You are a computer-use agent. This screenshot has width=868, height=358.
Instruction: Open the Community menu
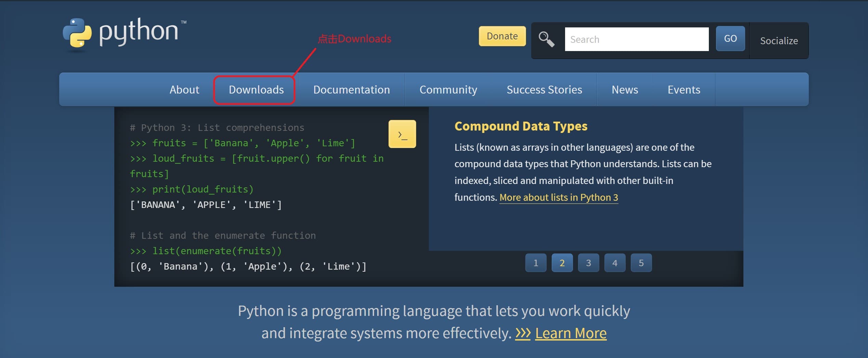(448, 89)
